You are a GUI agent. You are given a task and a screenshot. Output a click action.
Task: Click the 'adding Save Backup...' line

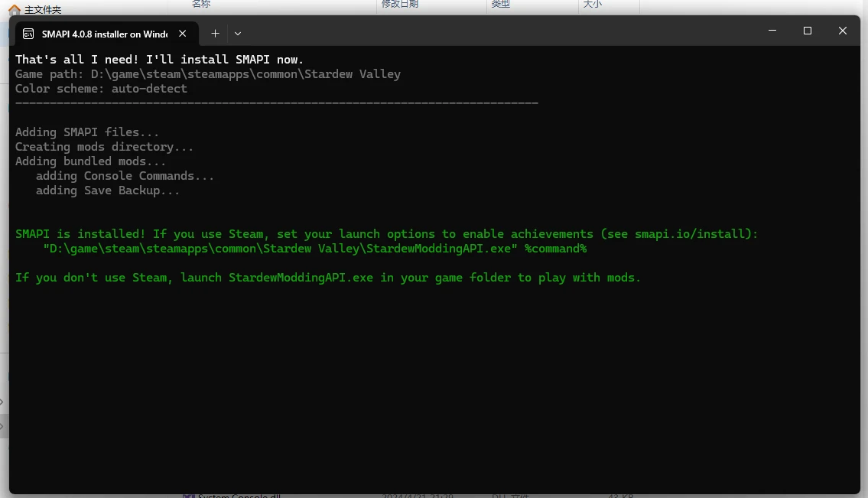[x=108, y=190]
